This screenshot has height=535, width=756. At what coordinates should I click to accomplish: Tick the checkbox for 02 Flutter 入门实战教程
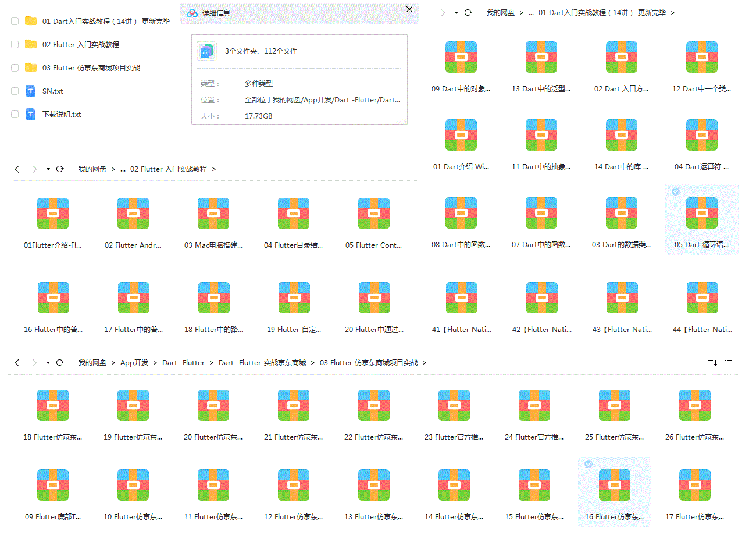(15, 44)
